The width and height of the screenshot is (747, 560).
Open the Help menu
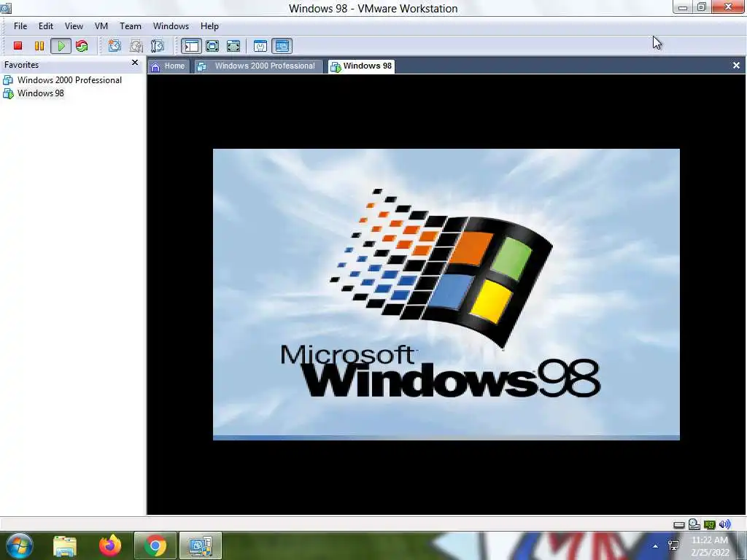pos(209,26)
